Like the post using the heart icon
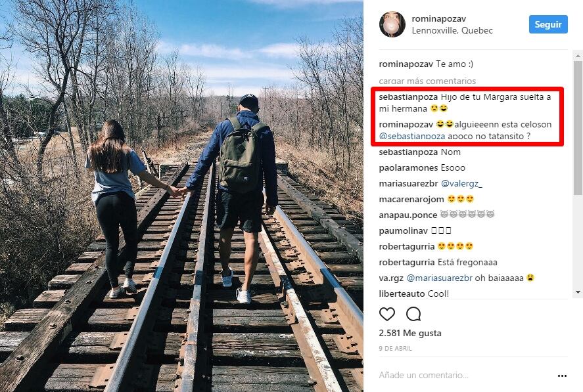The width and height of the screenshot is (583, 392). tap(388, 315)
